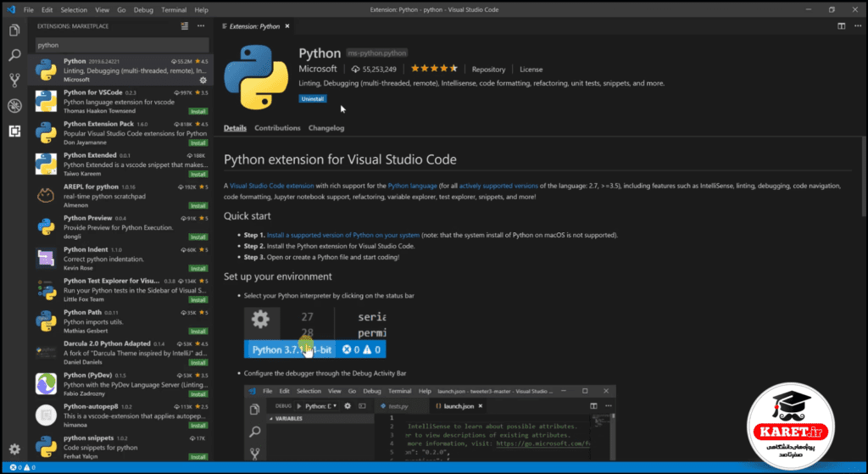Open the Debug view in activity bar

[15, 106]
